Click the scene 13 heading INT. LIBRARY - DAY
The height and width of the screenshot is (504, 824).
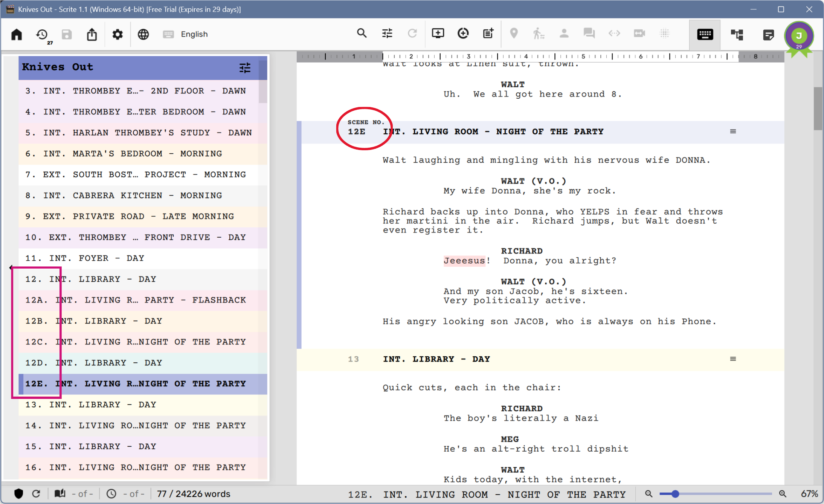click(x=436, y=359)
